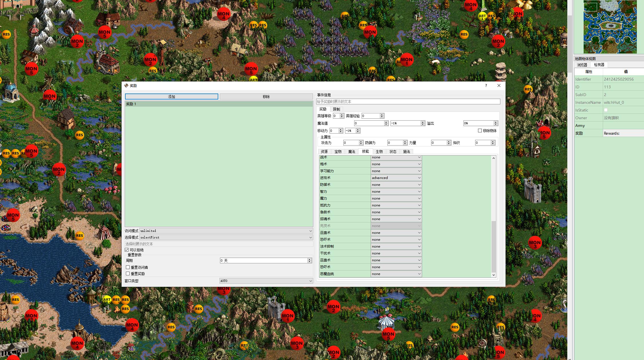
Task: Click the minimap overview thumbnail
Action: (610, 27)
